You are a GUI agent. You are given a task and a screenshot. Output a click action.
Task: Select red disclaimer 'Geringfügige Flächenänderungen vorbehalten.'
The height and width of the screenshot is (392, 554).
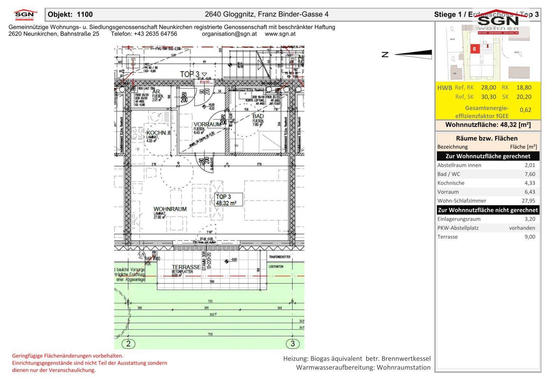coord(68,356)
